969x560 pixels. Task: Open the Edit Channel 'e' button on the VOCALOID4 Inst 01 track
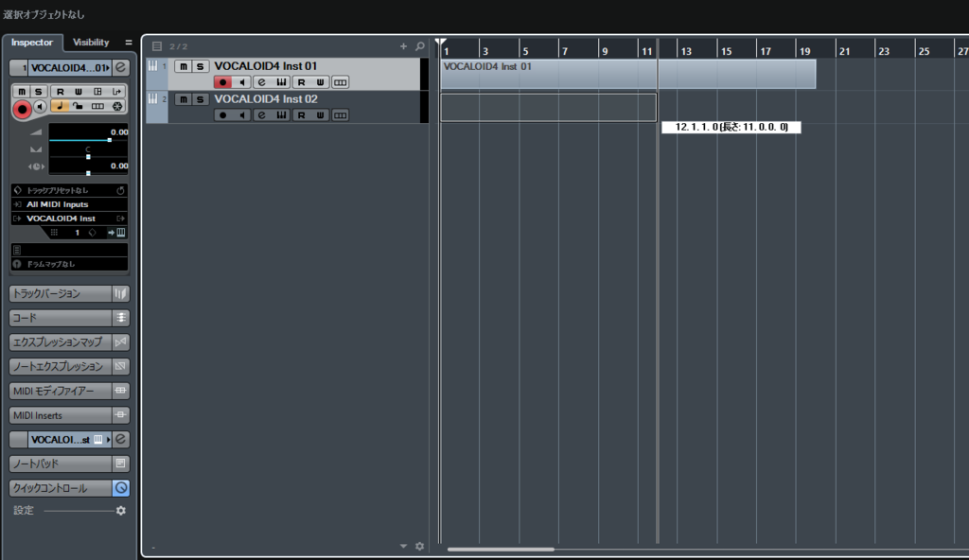tap(262, 82)
